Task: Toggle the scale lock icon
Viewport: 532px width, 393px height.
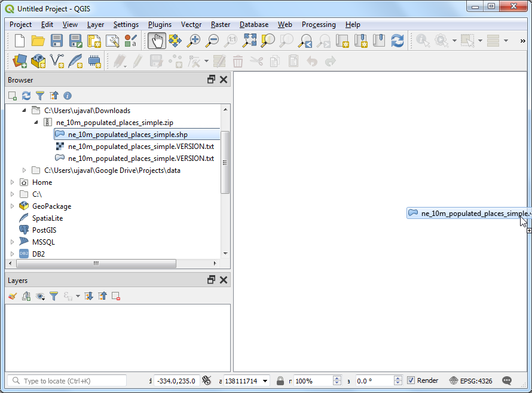Action: pos(280,380)
